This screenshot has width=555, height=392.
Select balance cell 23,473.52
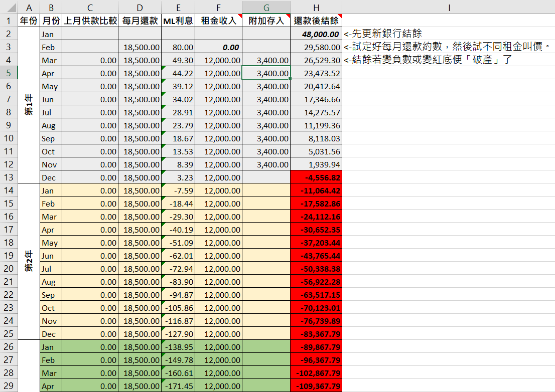316,73
